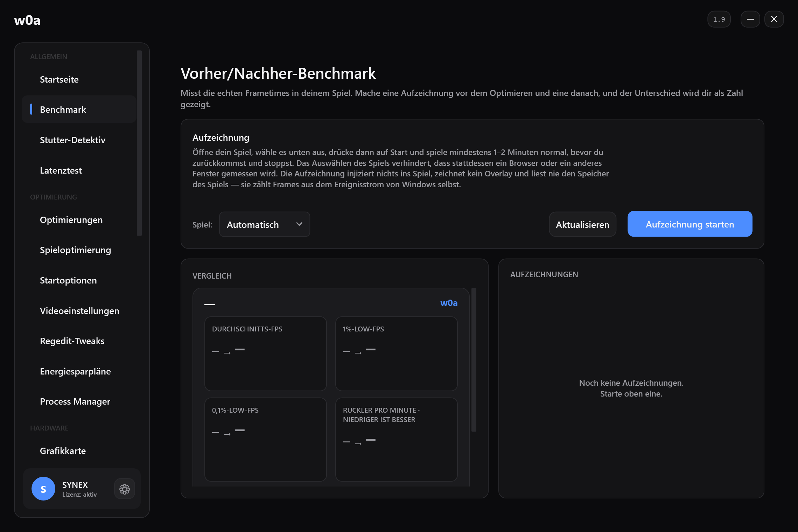Click the VERGLEICH heading
Image resolution: width=798 pixels, height=532 pixels.
(212, 276)
